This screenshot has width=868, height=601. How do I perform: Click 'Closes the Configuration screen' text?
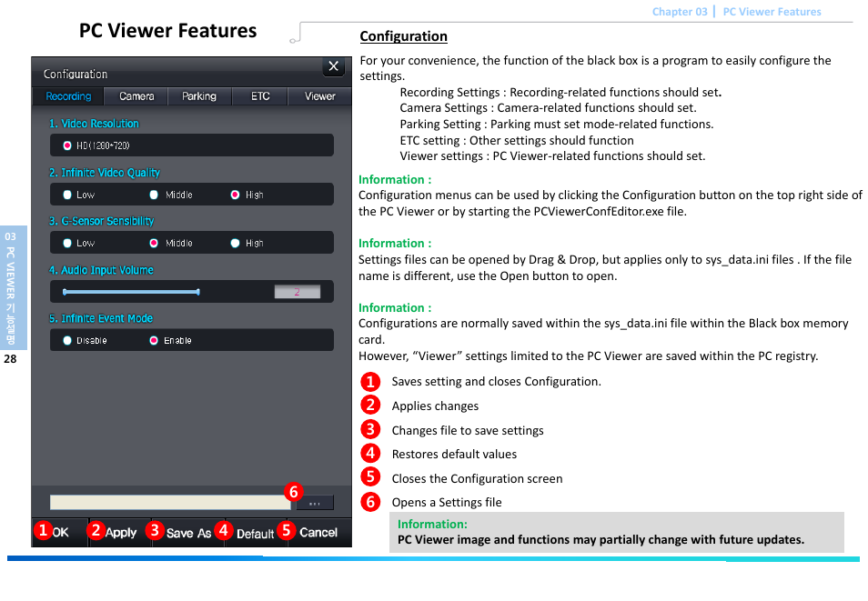coord(477,478)
